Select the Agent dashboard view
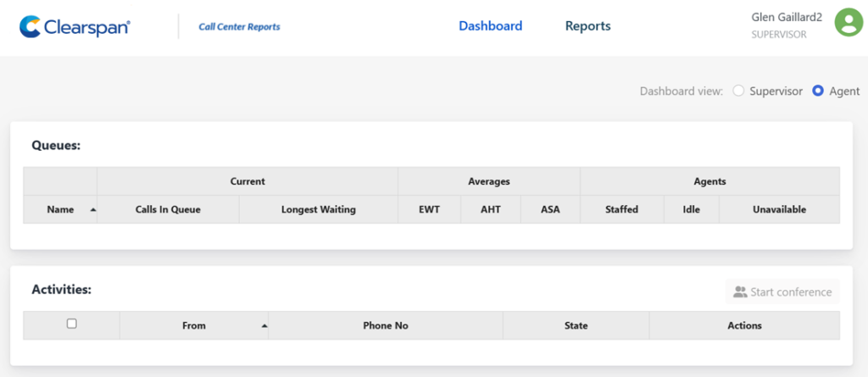 (x=818, y=91)
